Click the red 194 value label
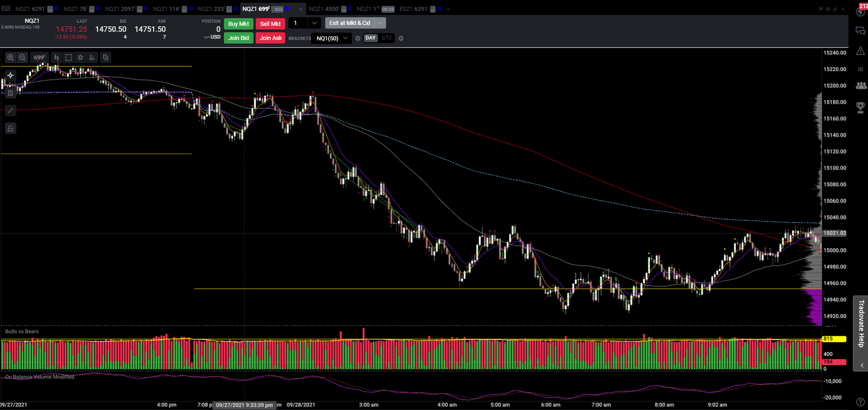 coord(834,362)
